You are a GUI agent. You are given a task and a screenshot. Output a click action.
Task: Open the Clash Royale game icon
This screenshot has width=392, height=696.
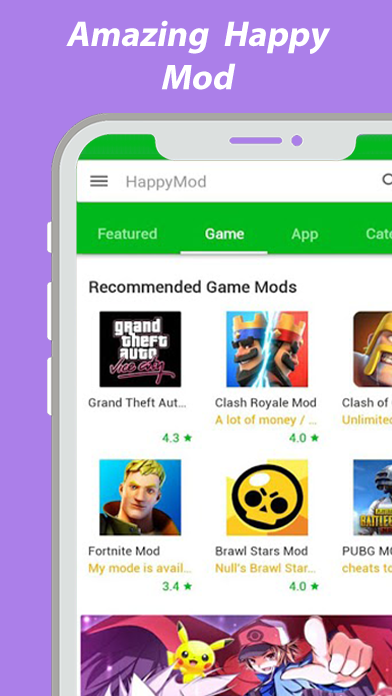pos(267,349)
